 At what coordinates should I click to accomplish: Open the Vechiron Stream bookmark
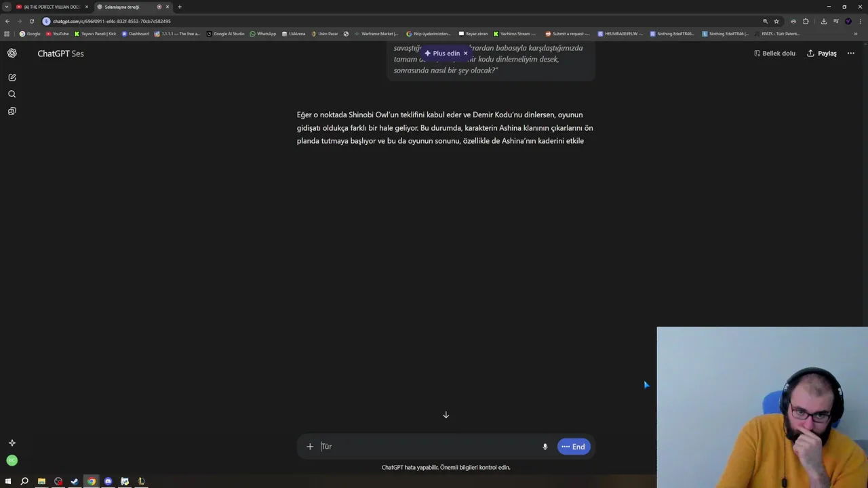click(x=515, y=34)
